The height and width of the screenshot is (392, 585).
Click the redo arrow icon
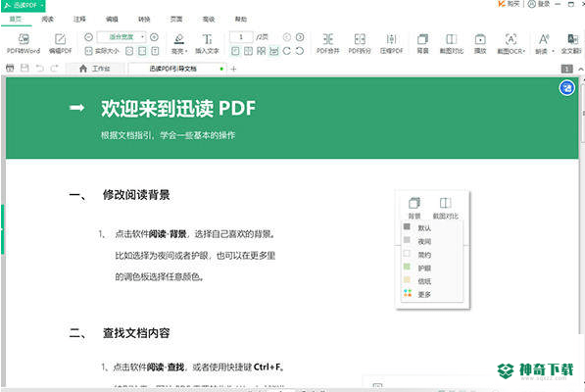tap(55, 68)
